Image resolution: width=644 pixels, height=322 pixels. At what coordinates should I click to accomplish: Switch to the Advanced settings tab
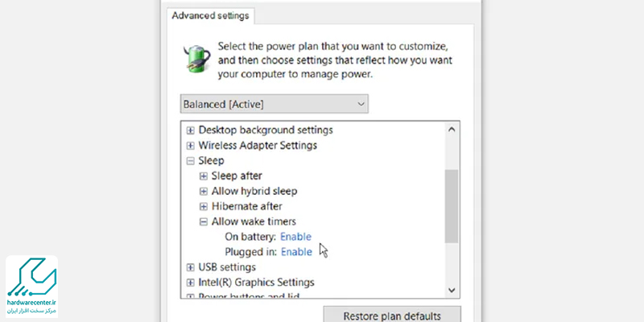click(x=211, y=15)
